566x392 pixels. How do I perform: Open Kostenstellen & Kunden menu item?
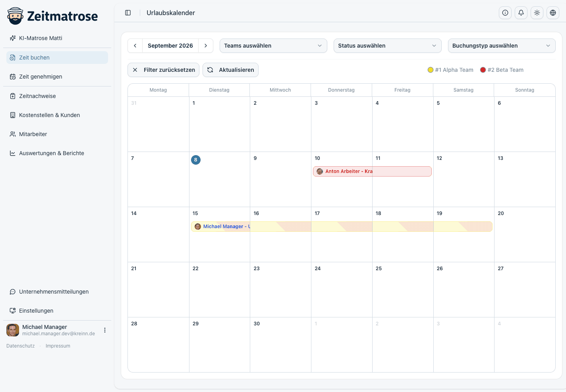[x=57, y=115]
